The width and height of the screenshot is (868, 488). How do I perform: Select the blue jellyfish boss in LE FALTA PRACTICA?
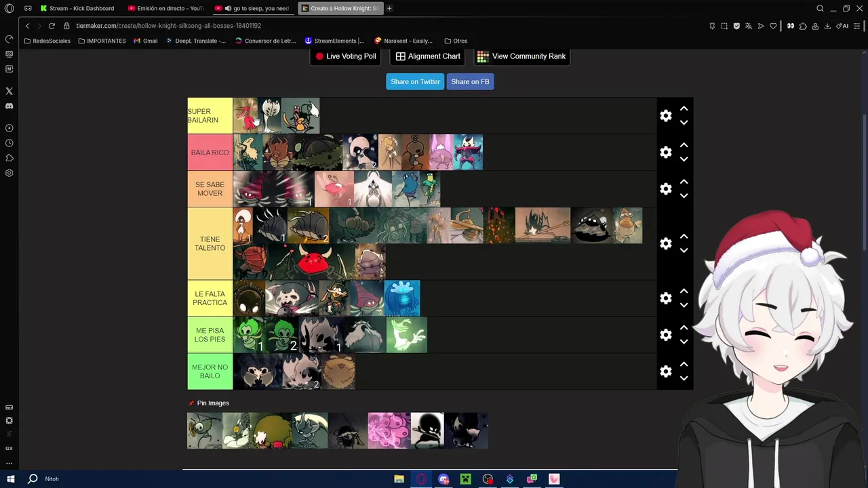coord(402,298)
